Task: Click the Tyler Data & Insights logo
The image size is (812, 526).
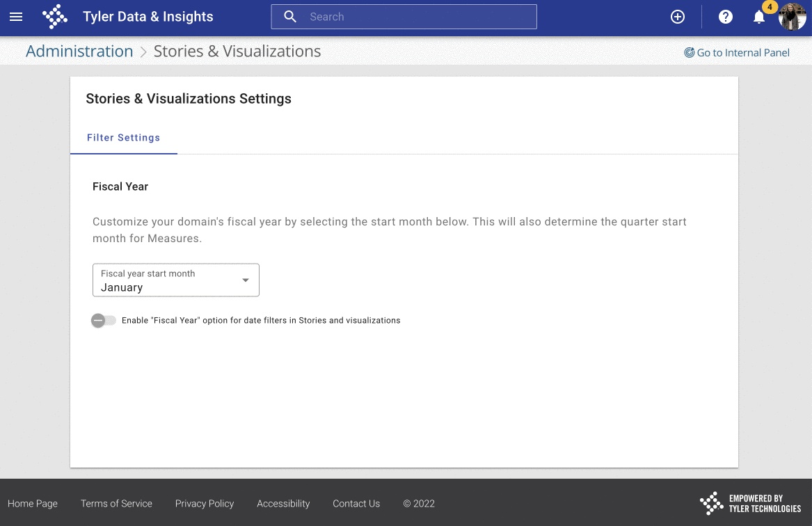Action: [55, 17]
